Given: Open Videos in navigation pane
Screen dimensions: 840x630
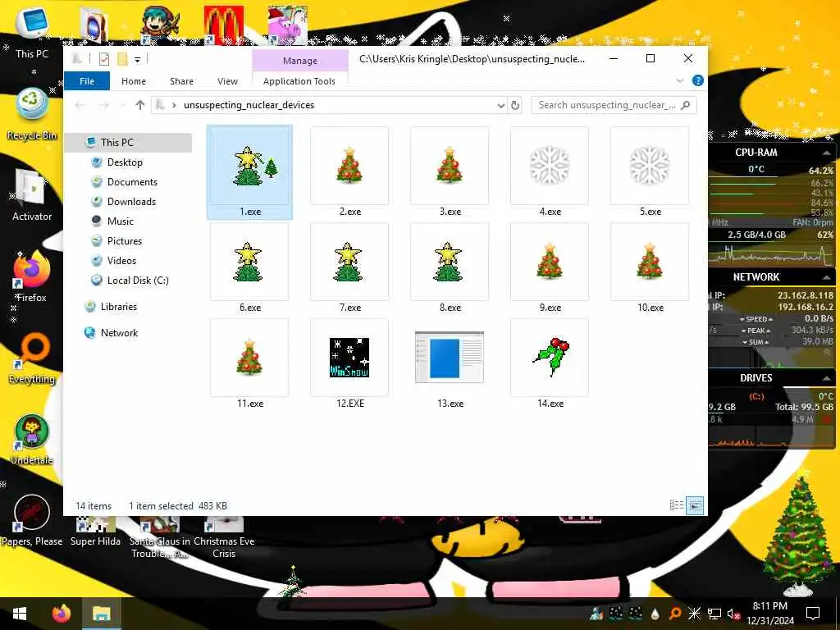Looking at the screenshot, I should (121, 261).
